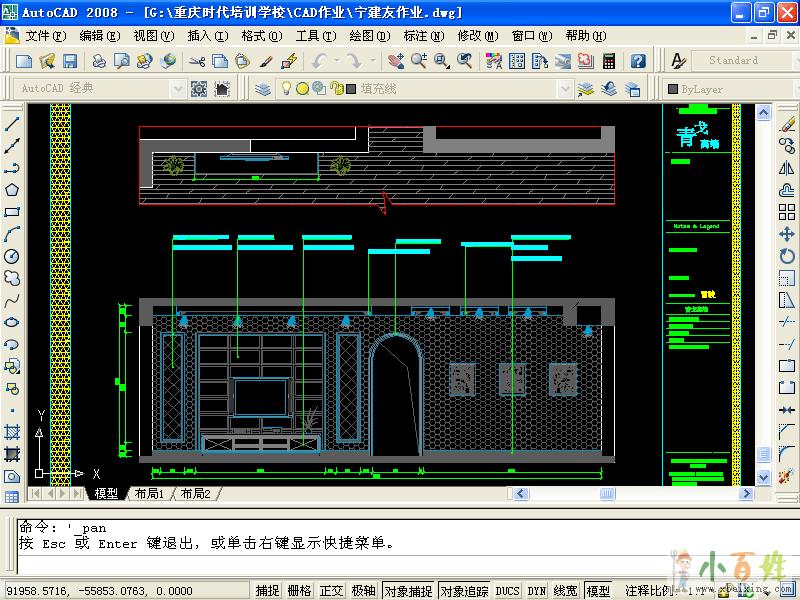Click the DYN button in status bar
Viewport: 800px width, 600px height.
coord(537,591)
